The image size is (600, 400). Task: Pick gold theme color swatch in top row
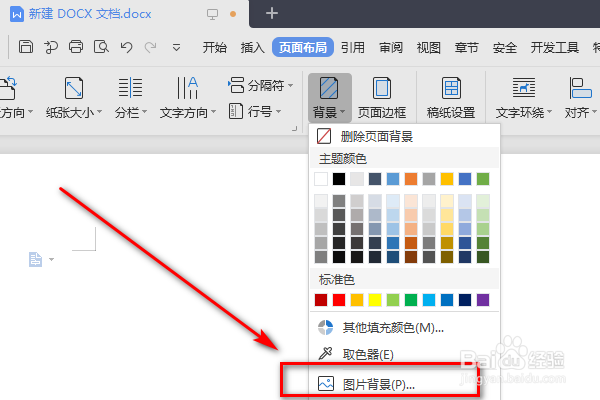point(447,179)
